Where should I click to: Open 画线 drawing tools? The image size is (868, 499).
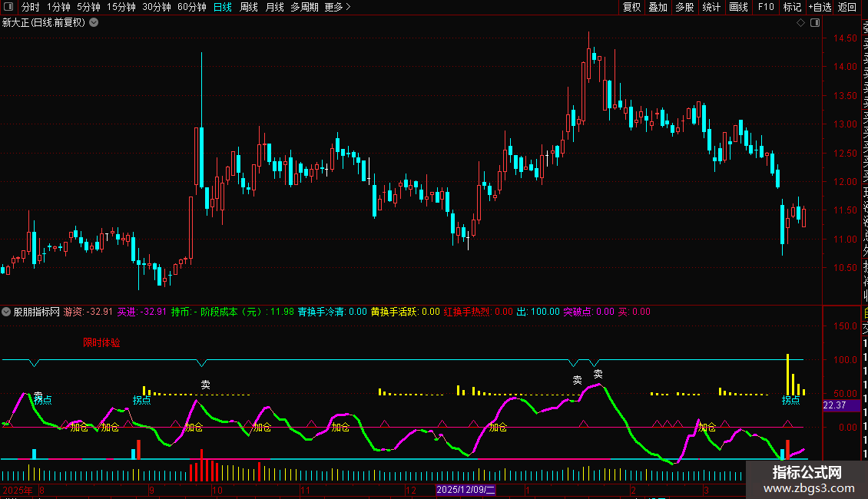[x=738, y=7]
